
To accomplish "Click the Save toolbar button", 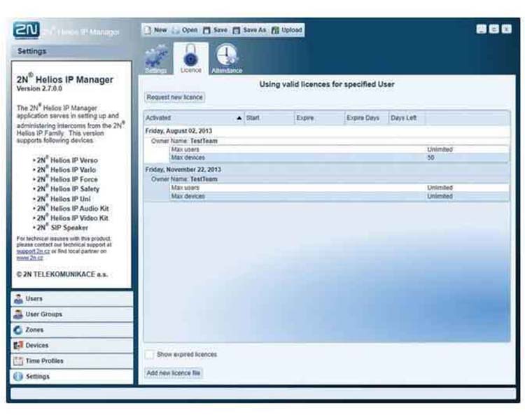I will point(216,30).
